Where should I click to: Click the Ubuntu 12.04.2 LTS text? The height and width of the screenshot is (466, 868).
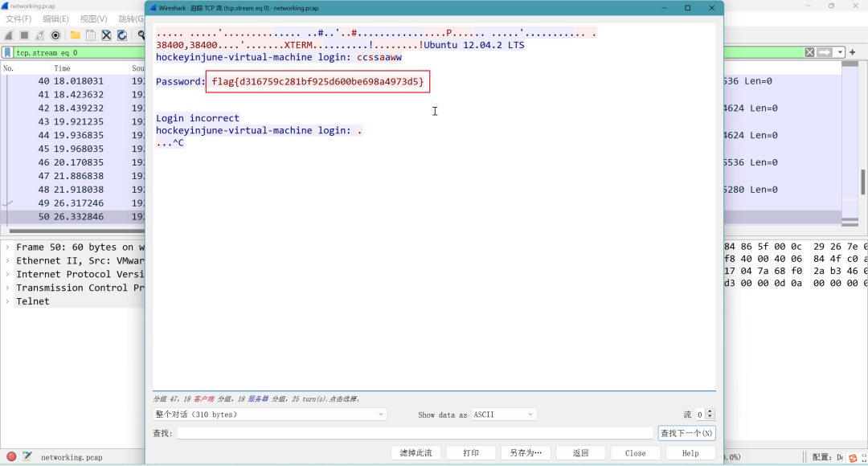[474, 45]
